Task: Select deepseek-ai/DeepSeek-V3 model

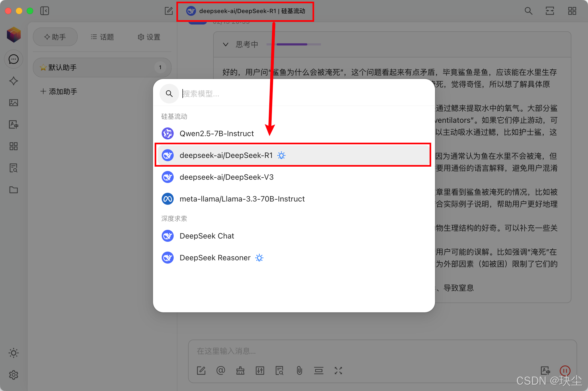Action: coord(226,177)
